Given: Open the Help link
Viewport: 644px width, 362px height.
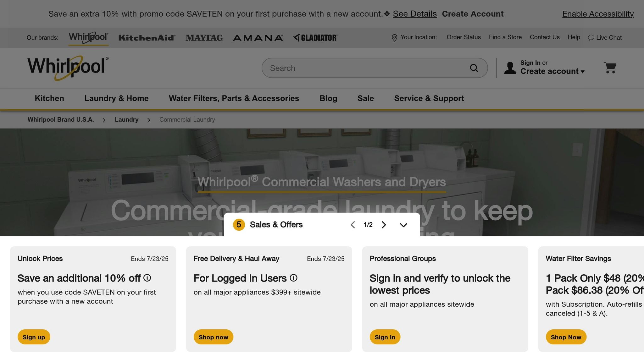Looking at the screenshot, I should point(574,37).
